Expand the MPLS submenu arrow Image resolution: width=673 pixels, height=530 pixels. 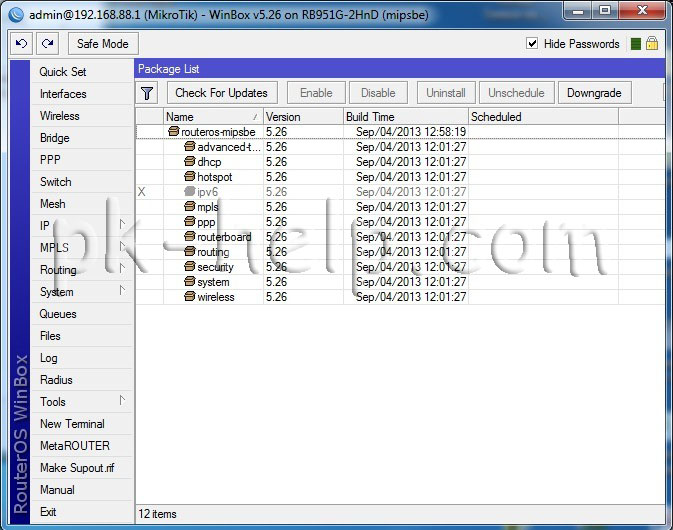click(122, 246)
